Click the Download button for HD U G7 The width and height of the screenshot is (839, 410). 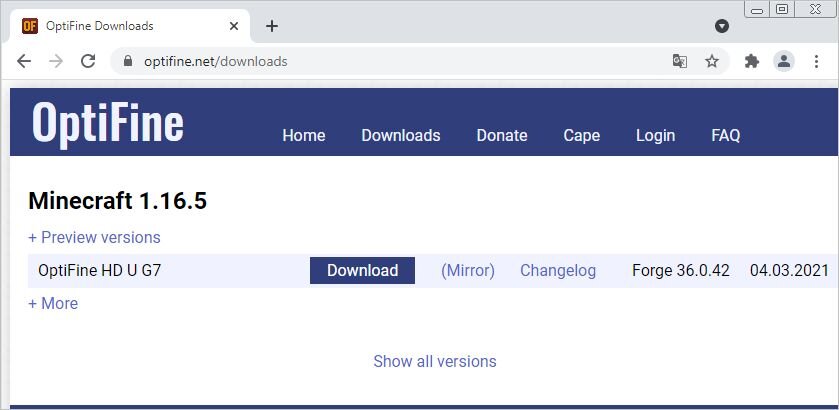point(362,270)
